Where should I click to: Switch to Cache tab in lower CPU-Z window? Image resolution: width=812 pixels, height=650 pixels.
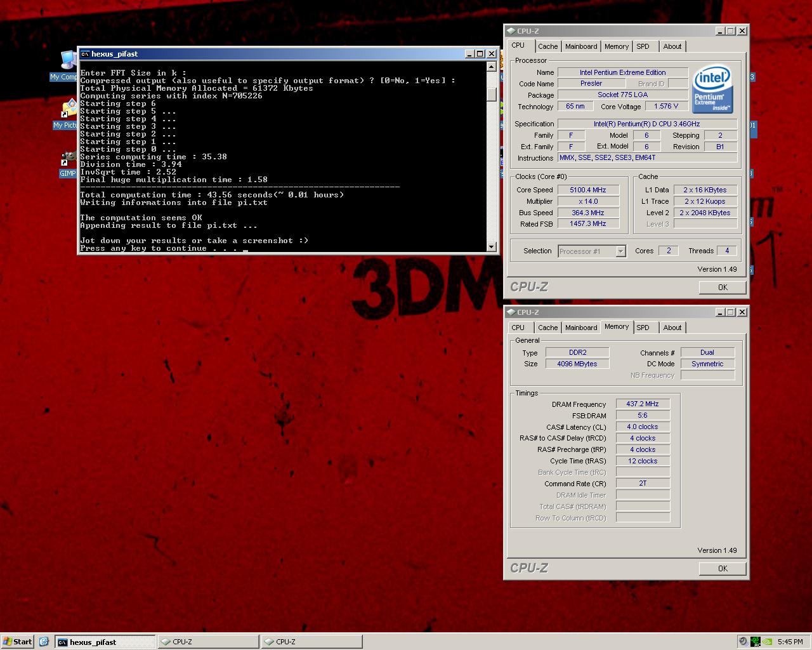click(547, 328)
